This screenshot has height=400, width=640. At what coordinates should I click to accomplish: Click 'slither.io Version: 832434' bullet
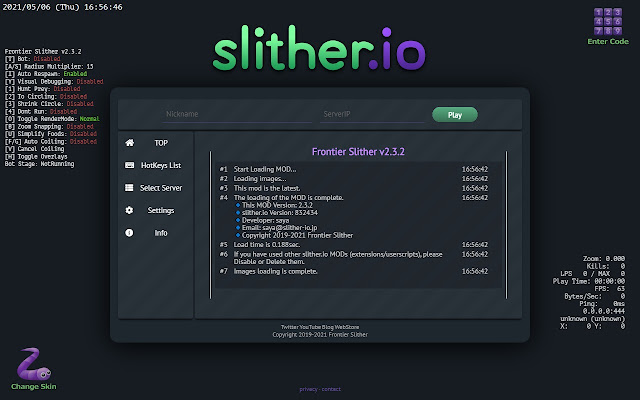277,213
